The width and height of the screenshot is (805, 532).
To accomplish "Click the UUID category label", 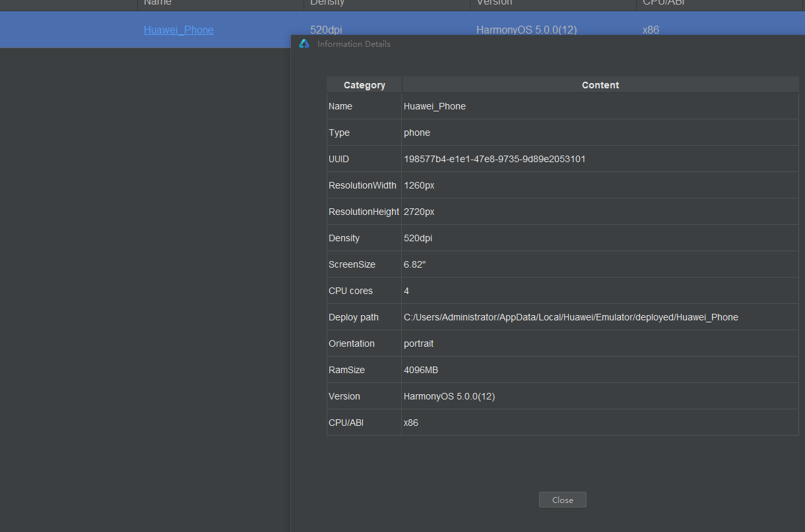I will pos(339,159).
